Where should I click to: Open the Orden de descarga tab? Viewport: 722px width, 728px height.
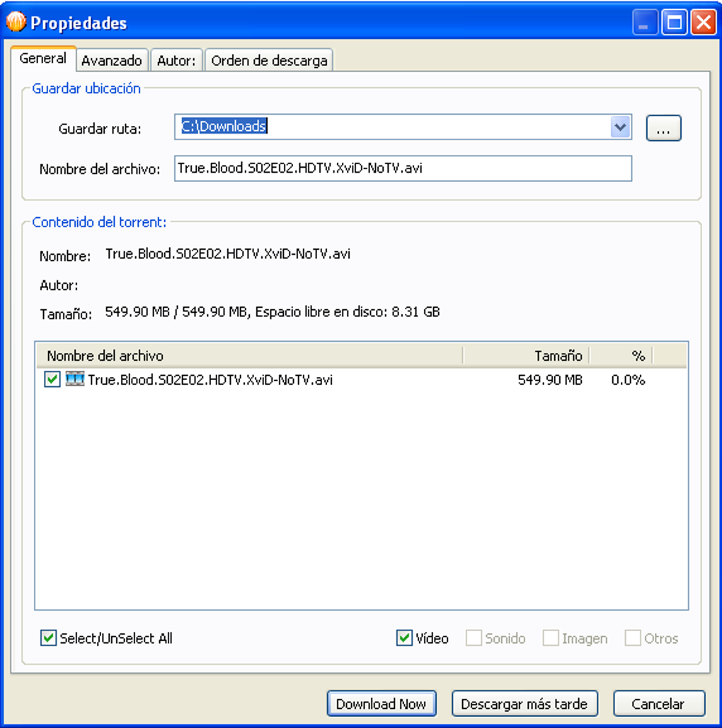pyautogui.click(x=269, y=60)
